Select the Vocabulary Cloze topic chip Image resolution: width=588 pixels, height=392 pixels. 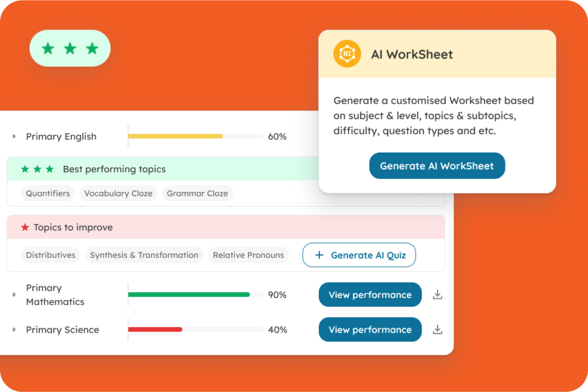click(x=118, y=193)
